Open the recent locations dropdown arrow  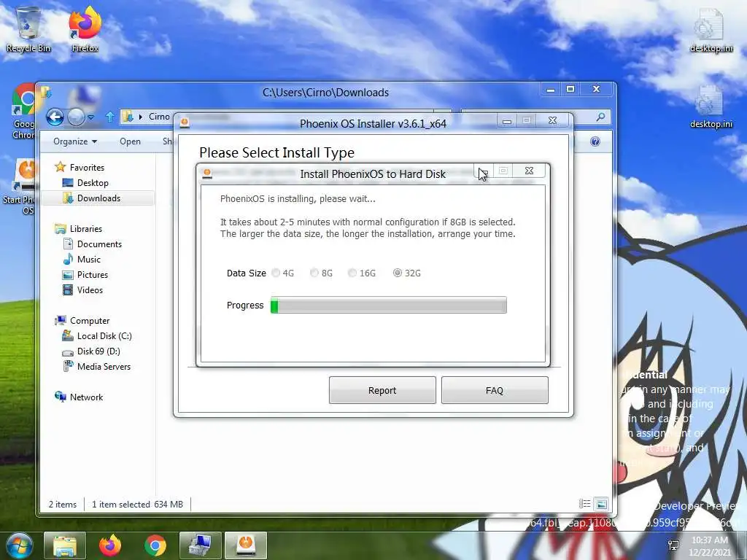pos(91,117)
